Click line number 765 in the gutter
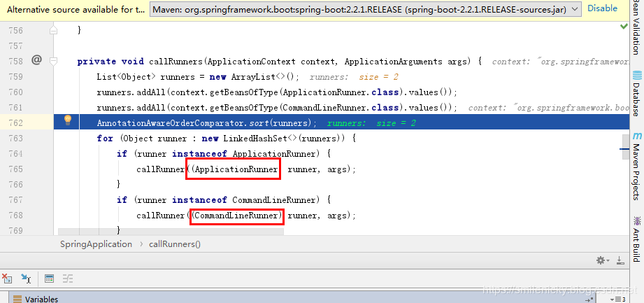Viewport: 644px width, 303px height. click(x=15, y=169)
